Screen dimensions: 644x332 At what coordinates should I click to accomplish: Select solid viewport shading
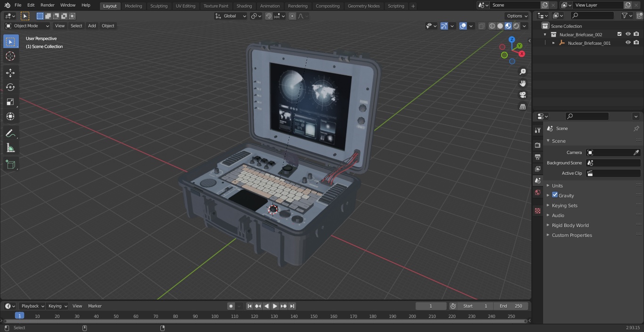[x=500, y=26]
